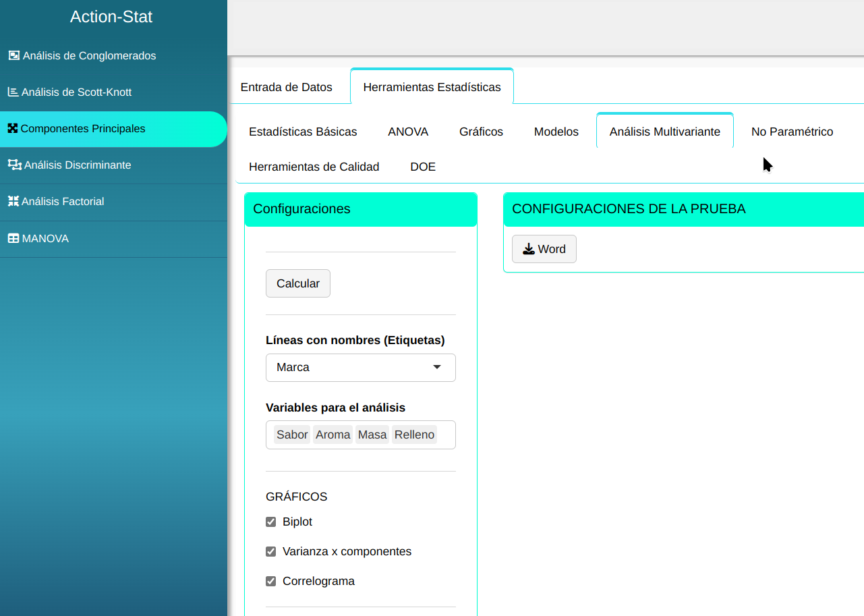Click the Análisis Discriminante sidebar icon
This screenshot has width=864, height=616.
tap(14, 165)
